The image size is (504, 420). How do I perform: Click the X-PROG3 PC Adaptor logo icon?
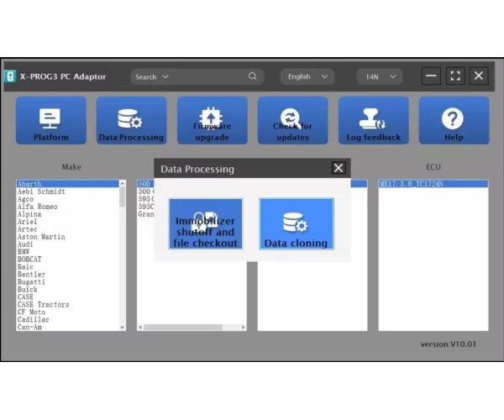(10, 76)
